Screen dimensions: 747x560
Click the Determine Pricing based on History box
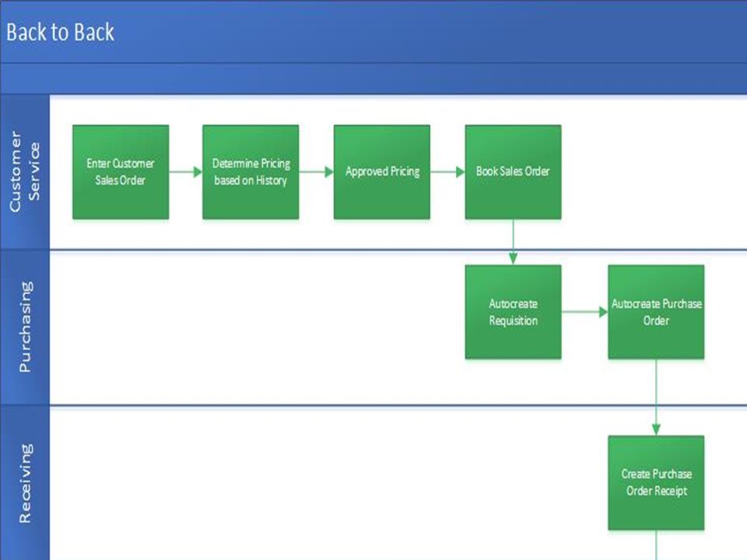coord(251,172)
